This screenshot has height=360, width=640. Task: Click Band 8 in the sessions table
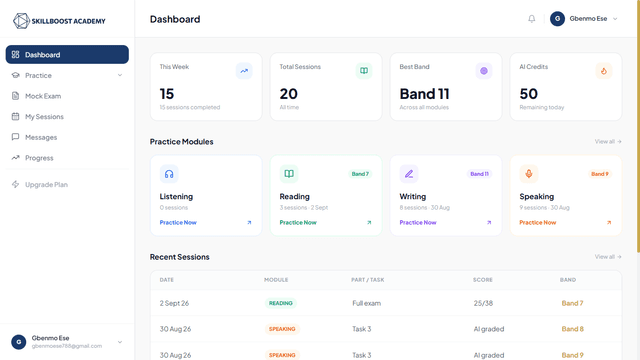(x=573, y=329)
